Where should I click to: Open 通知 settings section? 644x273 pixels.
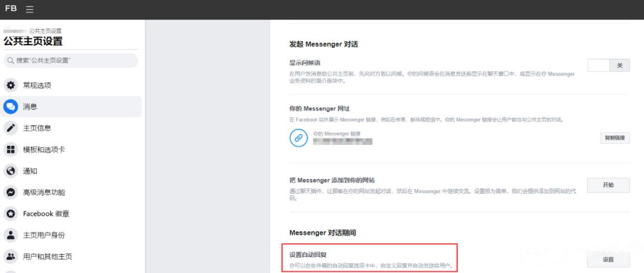click(72, 171)
